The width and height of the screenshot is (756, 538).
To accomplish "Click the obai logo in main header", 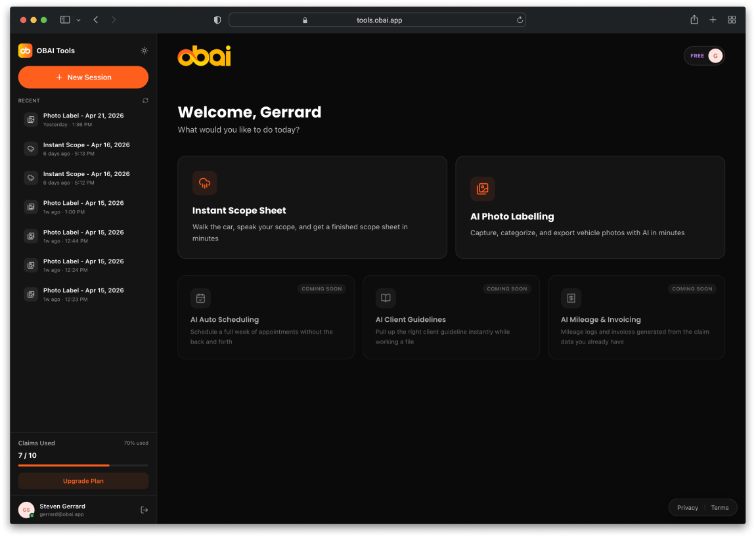I will [x=204, y=56].
